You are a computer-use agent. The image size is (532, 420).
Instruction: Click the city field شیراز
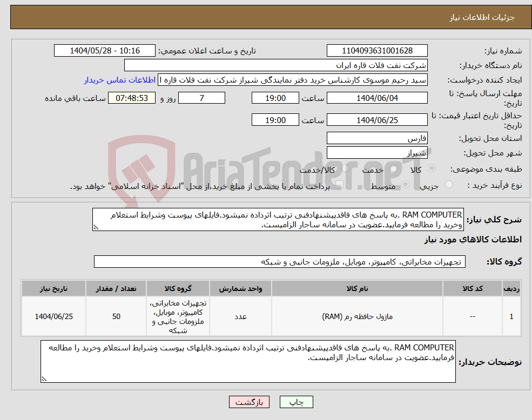click(x=376, y=152)
